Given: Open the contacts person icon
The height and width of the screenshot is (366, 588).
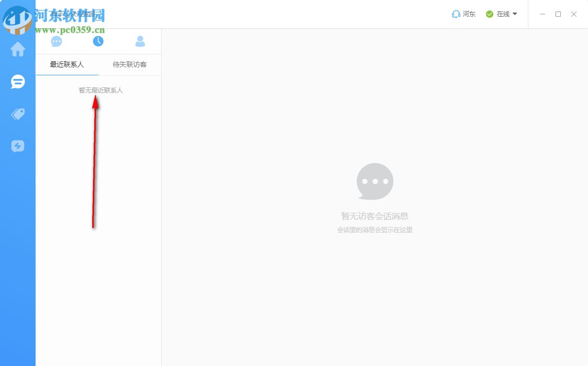Looking at the screenshot, I should pyautogui.click(x=140, y=41).
